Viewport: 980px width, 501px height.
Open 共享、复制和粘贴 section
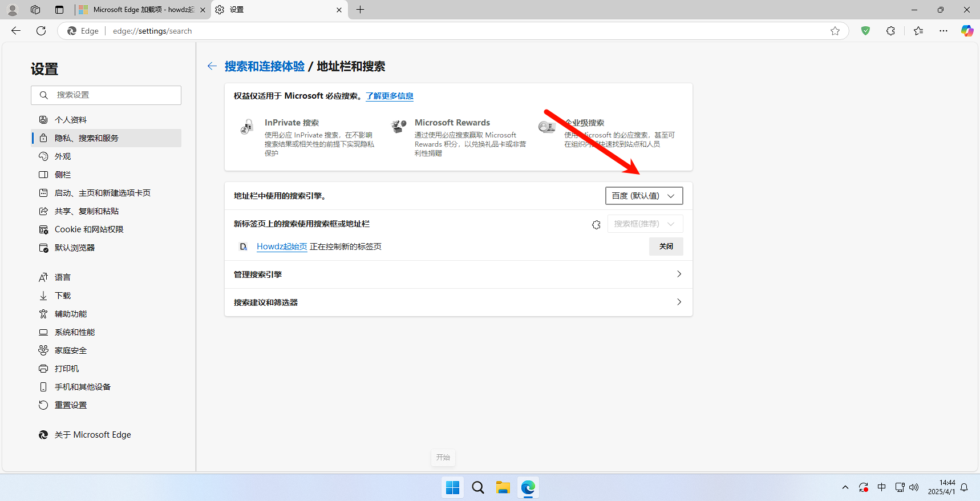click(x=106, y=211)
